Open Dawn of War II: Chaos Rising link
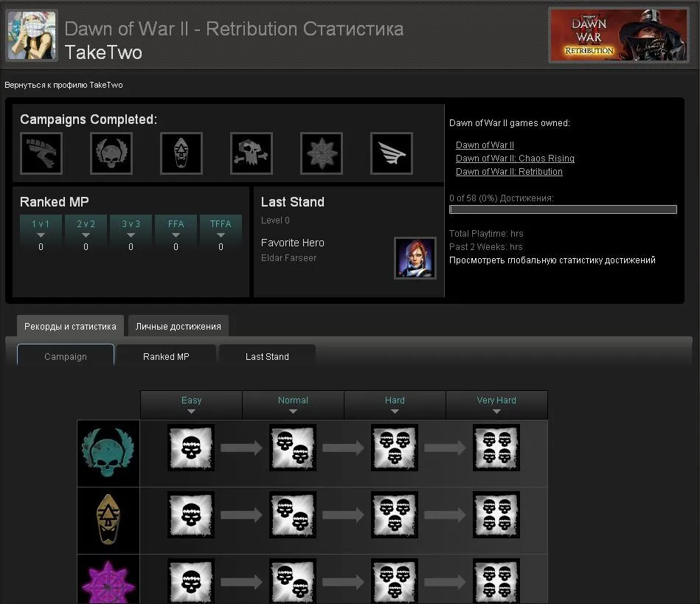 [x=515, y=158]
